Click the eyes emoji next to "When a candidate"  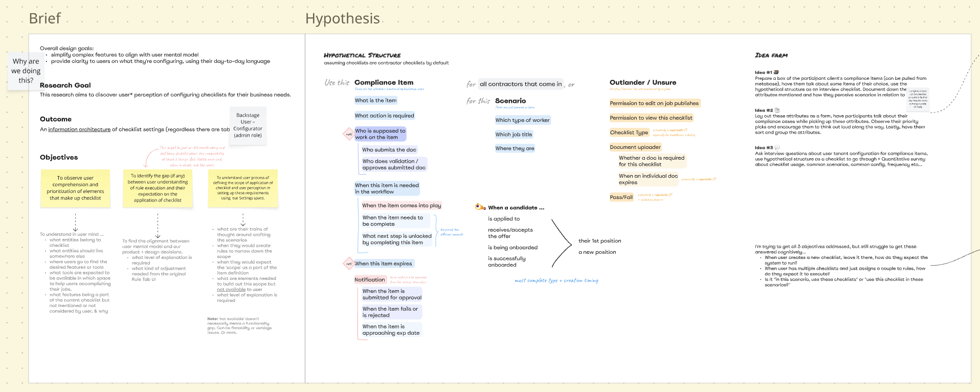click(480, 207)
